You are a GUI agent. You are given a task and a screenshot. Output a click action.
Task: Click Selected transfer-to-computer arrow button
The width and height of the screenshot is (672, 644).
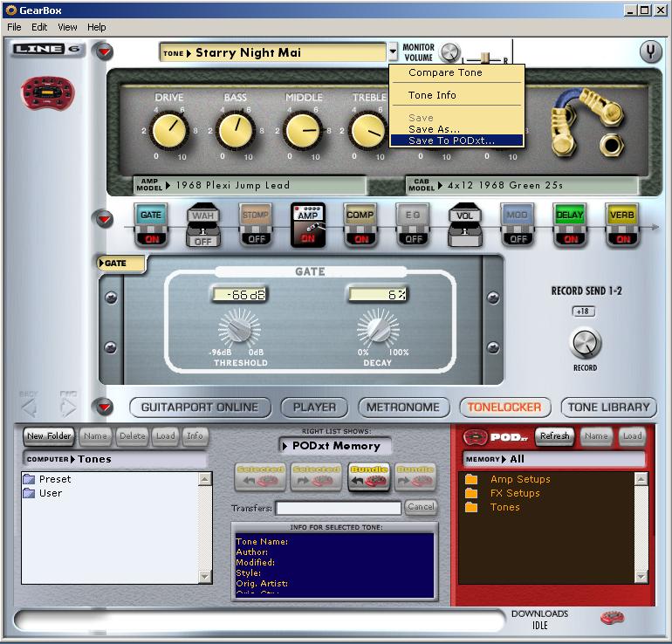tap(260, 476)
